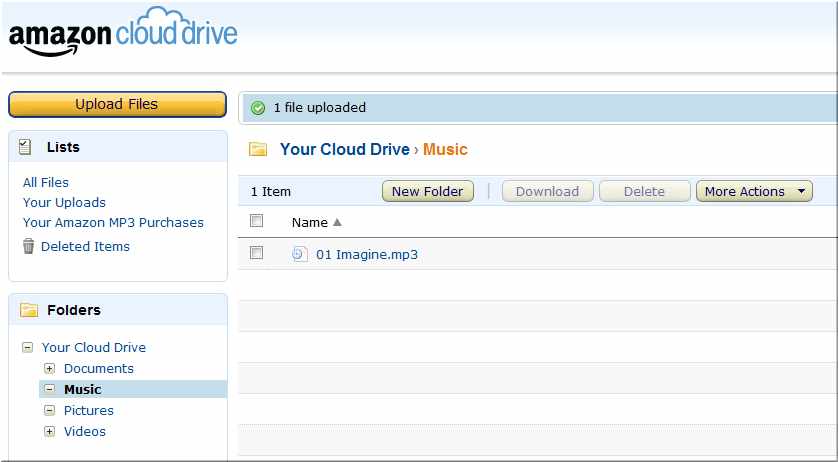Click the Deleted Items trash can icon
This screenshot has height=462, width=838.
coord(28,247)
